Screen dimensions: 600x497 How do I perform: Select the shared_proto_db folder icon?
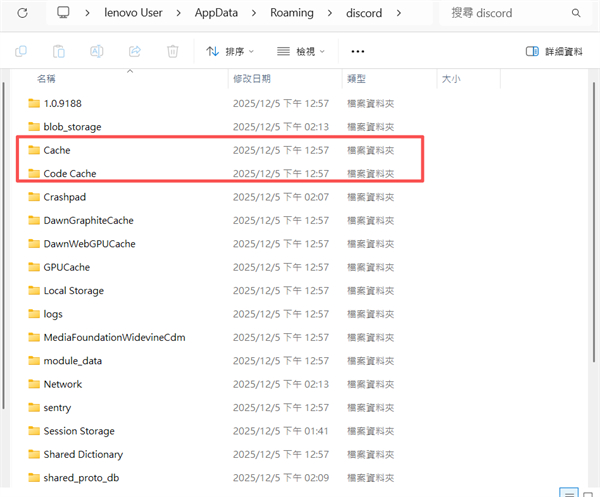(34, 477)
